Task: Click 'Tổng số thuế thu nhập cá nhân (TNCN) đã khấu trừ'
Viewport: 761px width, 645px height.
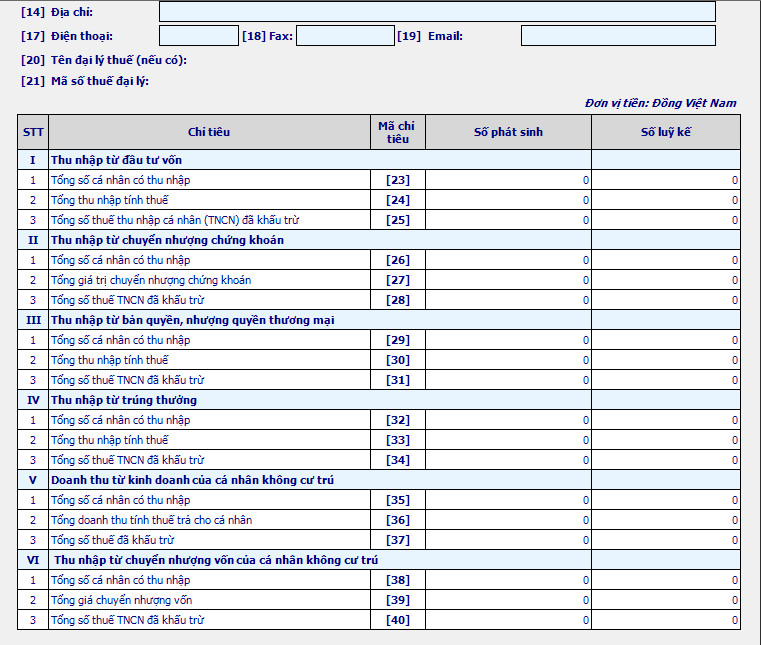Action: click(x=175, y=220)
